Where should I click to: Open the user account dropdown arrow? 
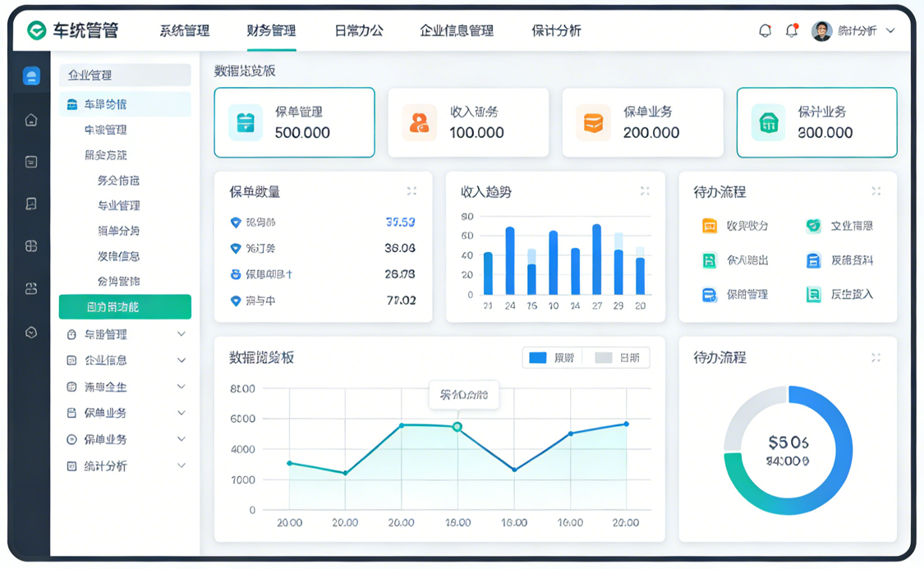tap(891, 31)
